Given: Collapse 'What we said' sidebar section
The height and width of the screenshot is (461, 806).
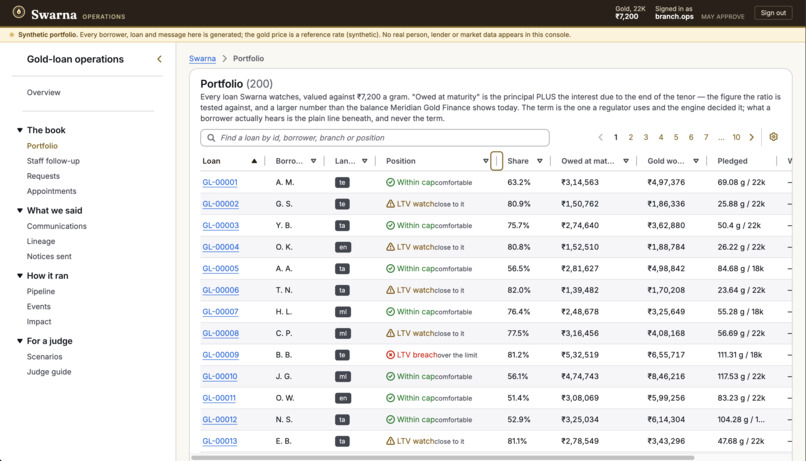Looking at the screenshot, I should [20, 210].
